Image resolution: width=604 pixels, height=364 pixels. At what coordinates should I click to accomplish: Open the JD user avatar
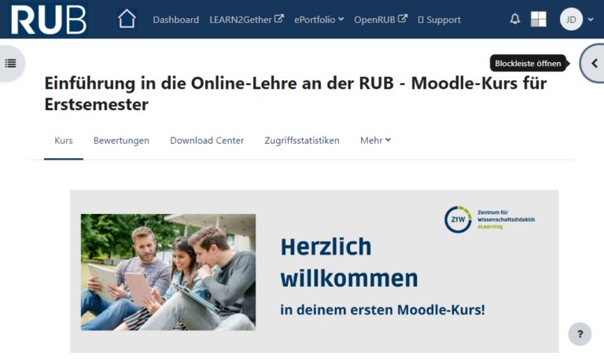(x=571, y=19)
